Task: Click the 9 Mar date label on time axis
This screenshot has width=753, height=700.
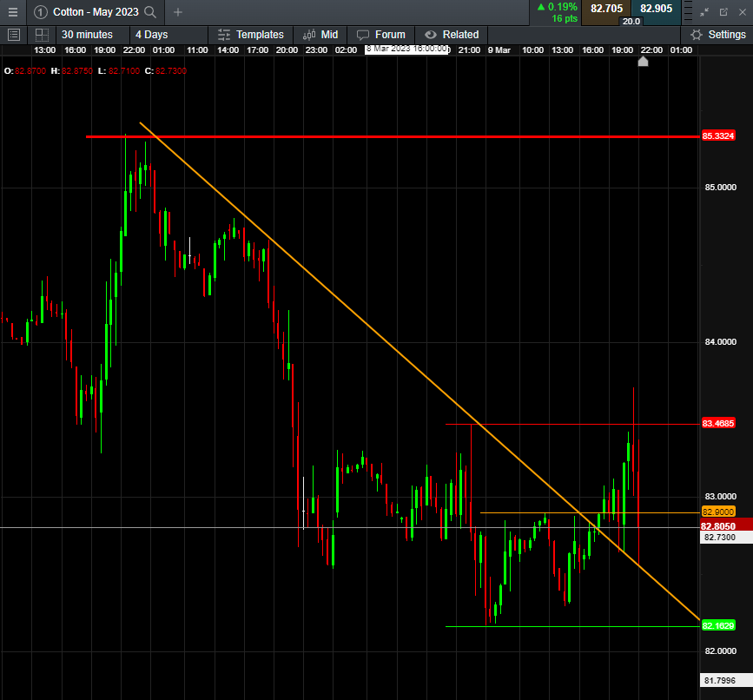Action: coord(499,50)
